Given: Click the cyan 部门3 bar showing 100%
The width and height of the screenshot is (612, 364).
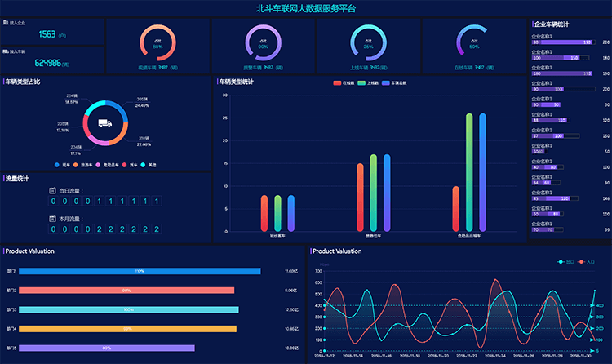Looking at the screenshot, I should (129, 309).
